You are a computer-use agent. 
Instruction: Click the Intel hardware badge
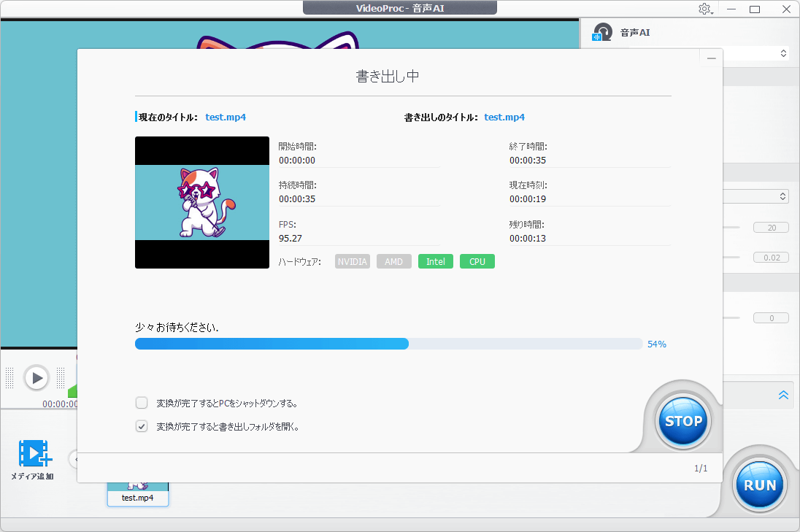[435, 261]
